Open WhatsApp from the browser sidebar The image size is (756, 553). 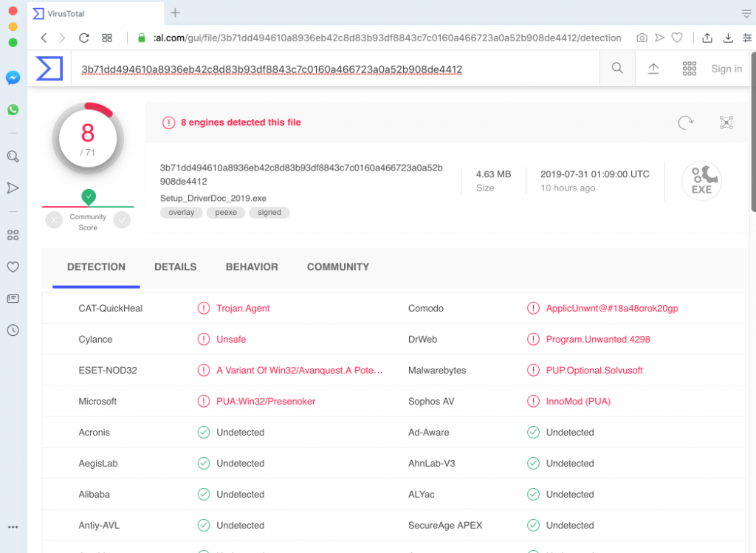pyautogui.click(x=12, y=109)
